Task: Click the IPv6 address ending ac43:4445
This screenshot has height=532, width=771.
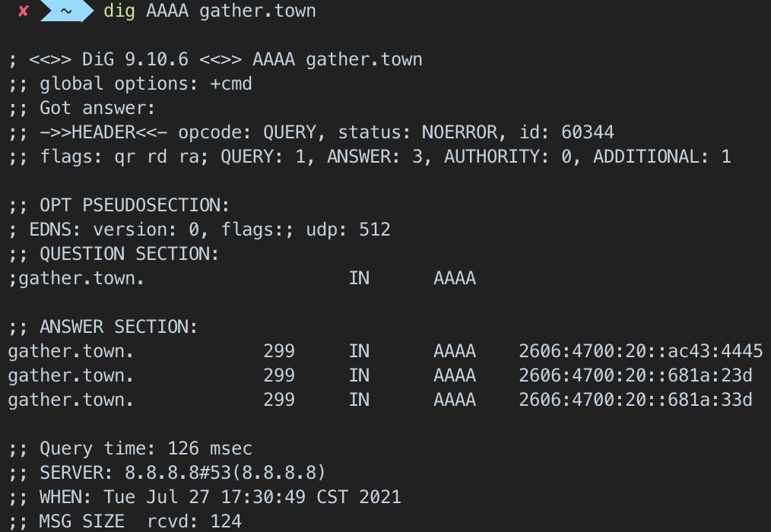Action: coord(641,351)
